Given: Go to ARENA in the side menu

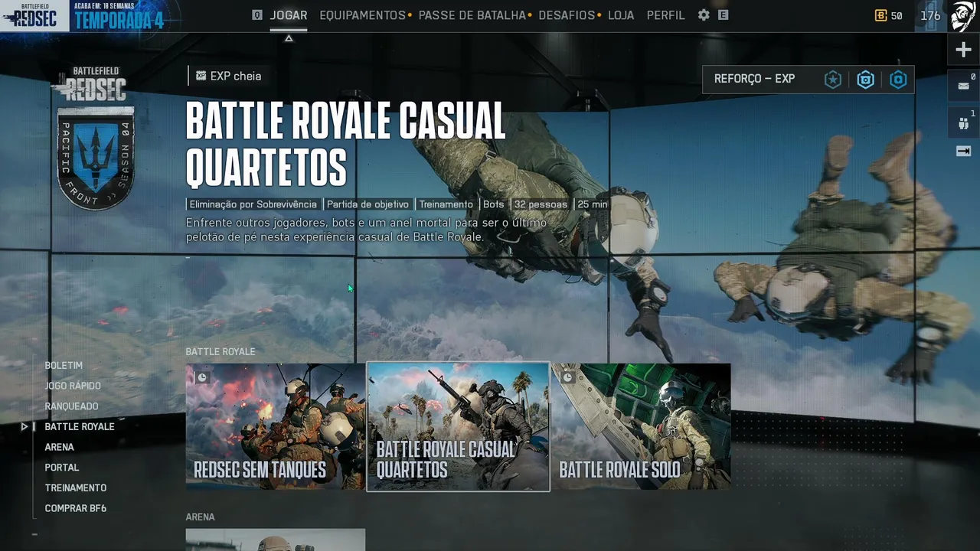Looking at the screenshot, I should [x=60, y=447].
